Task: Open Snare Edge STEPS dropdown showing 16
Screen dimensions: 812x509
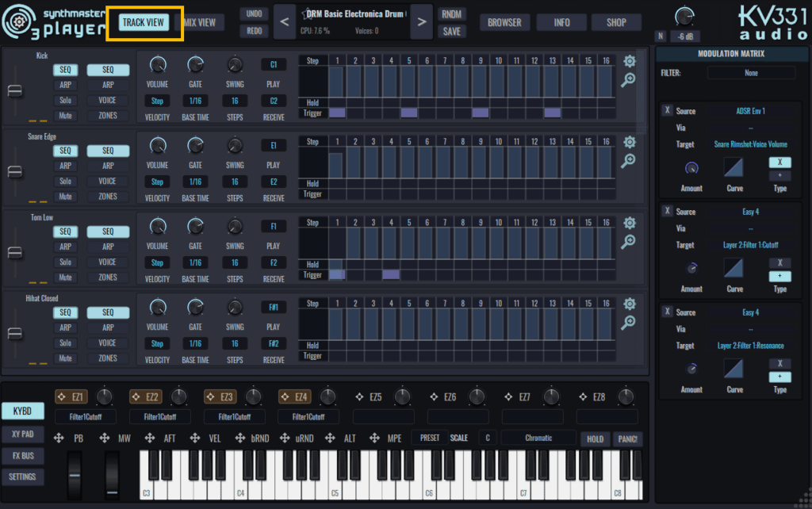Action: [235, 182]
